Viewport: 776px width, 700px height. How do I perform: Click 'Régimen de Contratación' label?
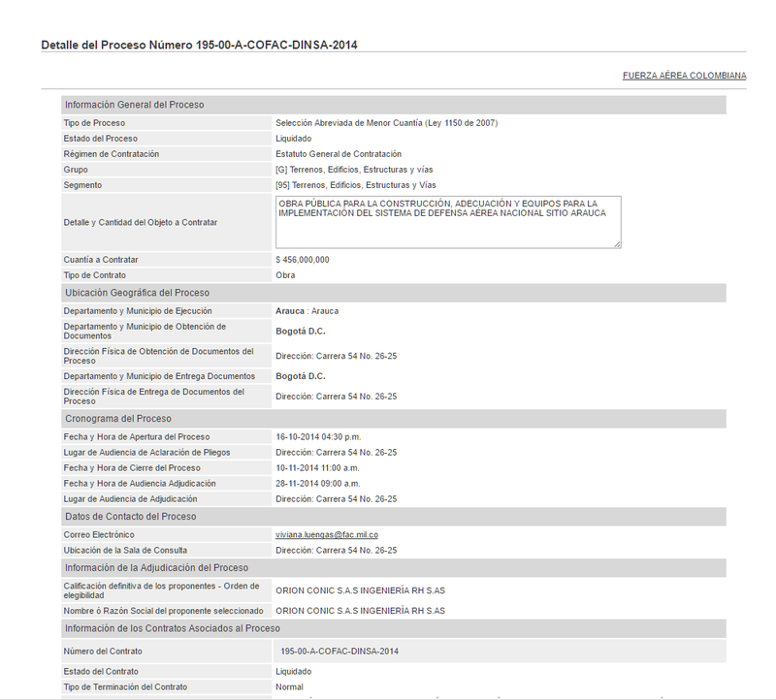coord(112,154)
